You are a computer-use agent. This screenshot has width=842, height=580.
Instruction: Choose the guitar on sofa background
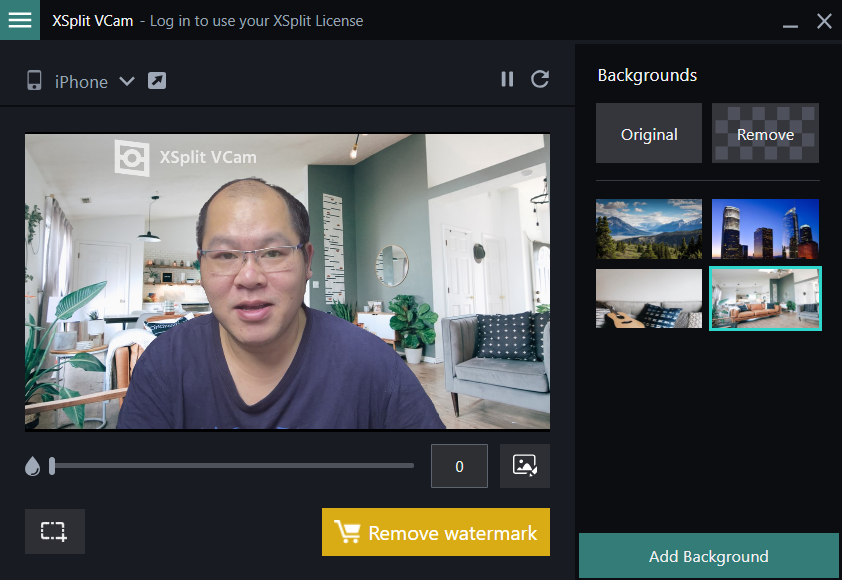point(649,299)
